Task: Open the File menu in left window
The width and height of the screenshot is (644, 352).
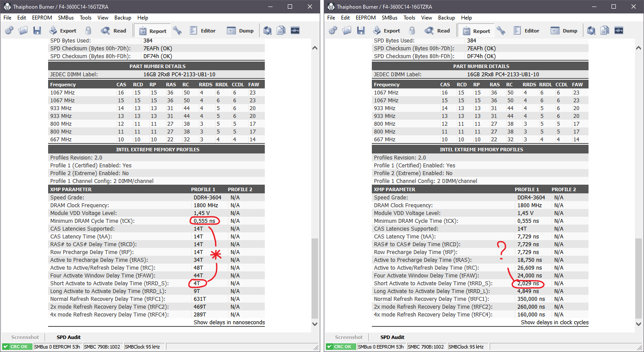Action: click(x=8, y=18)
